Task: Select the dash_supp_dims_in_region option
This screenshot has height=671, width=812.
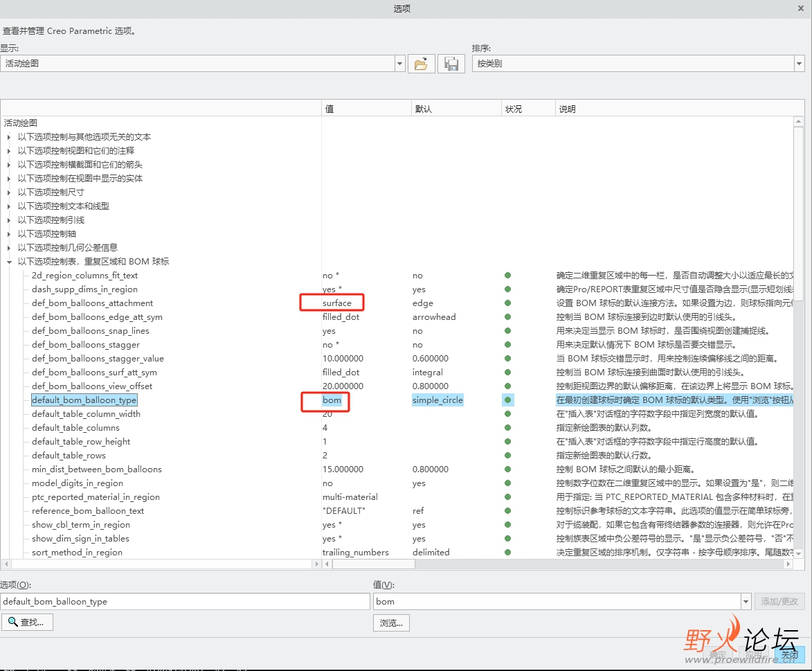Action: coord(84,289)
